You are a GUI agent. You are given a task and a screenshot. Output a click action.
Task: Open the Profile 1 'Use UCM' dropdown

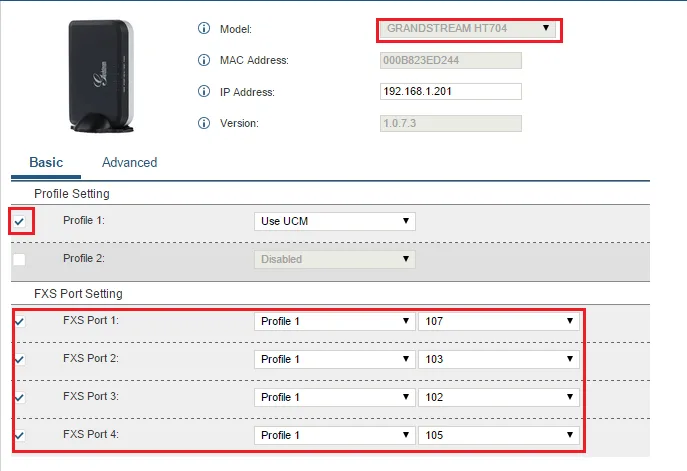pyautogui.click(x=335, y=221)
